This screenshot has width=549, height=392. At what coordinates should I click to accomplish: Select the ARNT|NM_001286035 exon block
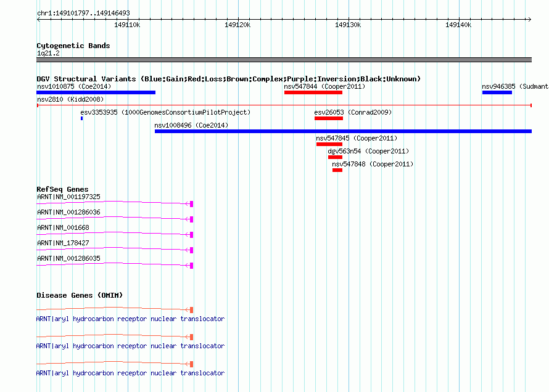point(191,266)
